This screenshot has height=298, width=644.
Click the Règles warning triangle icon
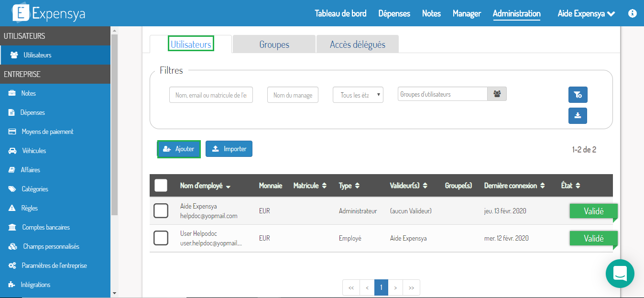coord(12,208)
